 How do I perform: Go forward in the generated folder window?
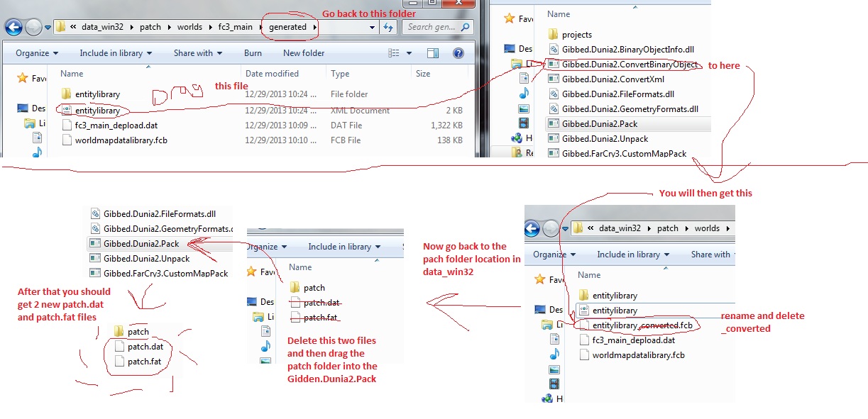point(33,28)
